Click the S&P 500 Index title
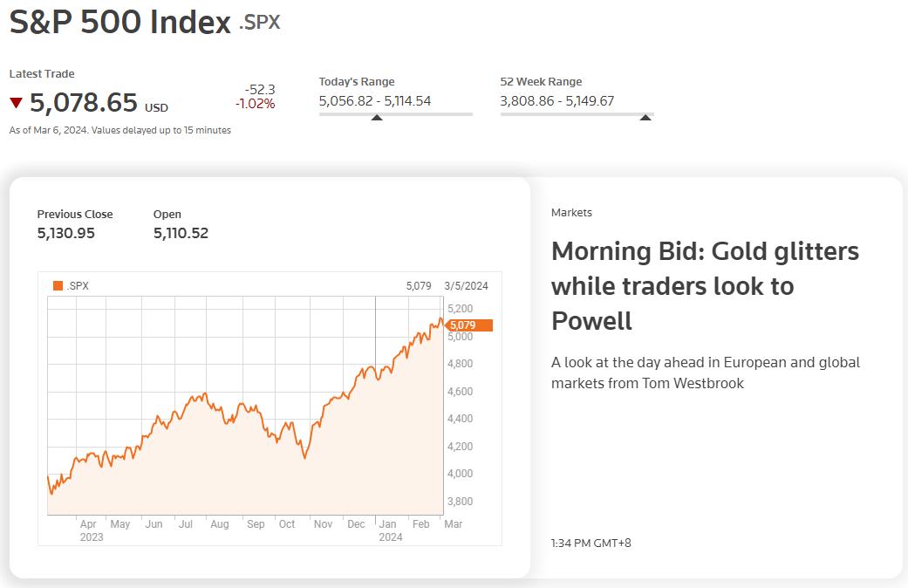 119,22
